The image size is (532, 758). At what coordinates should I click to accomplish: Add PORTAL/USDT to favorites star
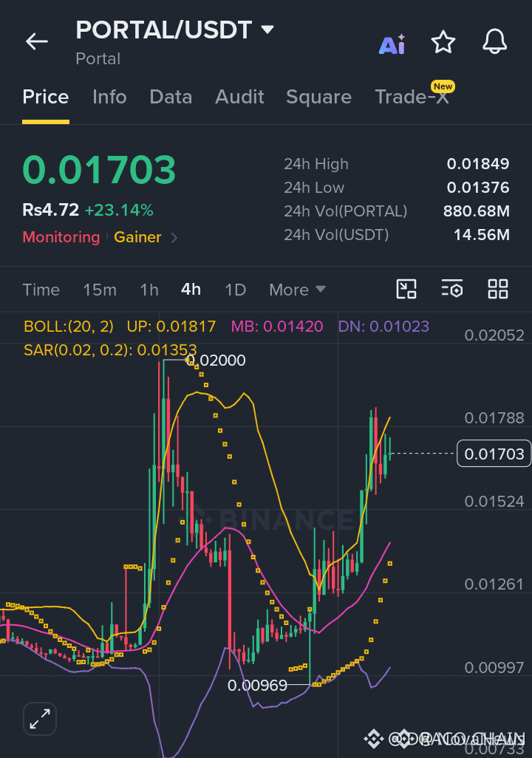click(x=443, y=42)
